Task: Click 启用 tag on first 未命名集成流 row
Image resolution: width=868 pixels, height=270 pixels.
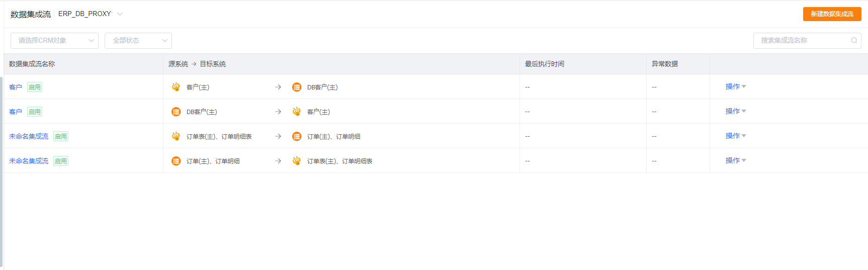Action: 61,136
